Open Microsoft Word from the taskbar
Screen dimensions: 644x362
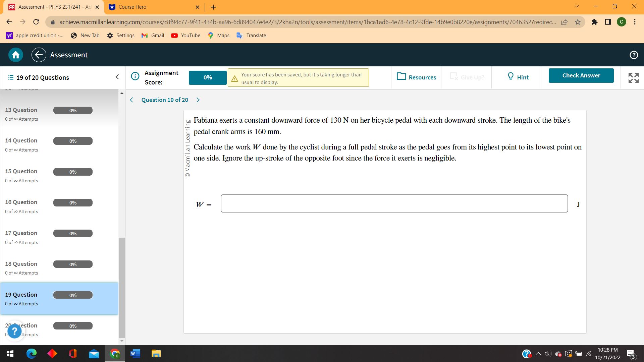point(135,354)
